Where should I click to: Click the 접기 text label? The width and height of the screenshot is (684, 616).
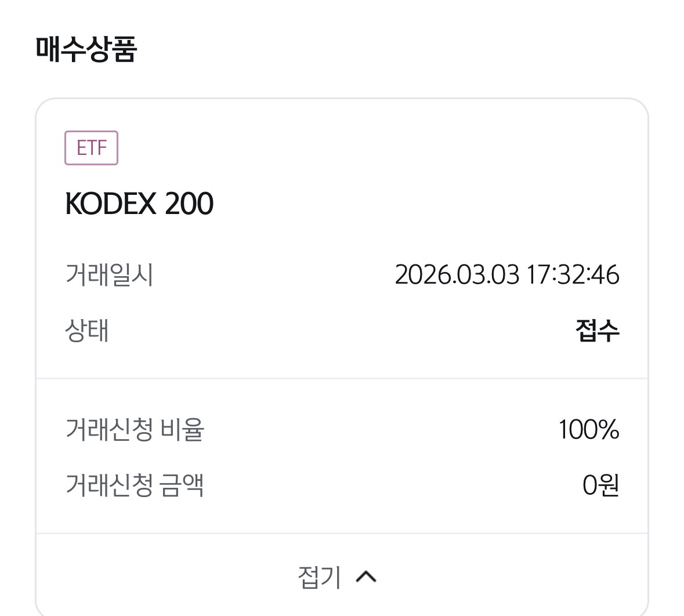(319, 577)
